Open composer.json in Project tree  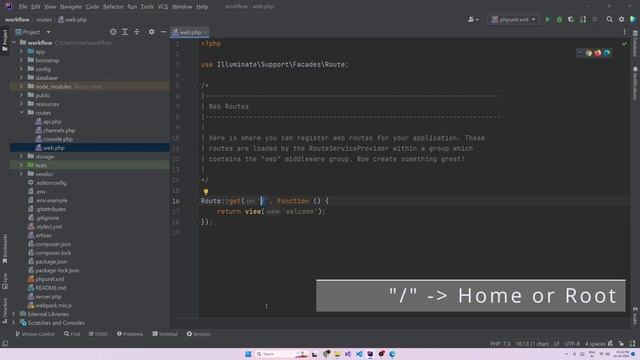(53, 244)
